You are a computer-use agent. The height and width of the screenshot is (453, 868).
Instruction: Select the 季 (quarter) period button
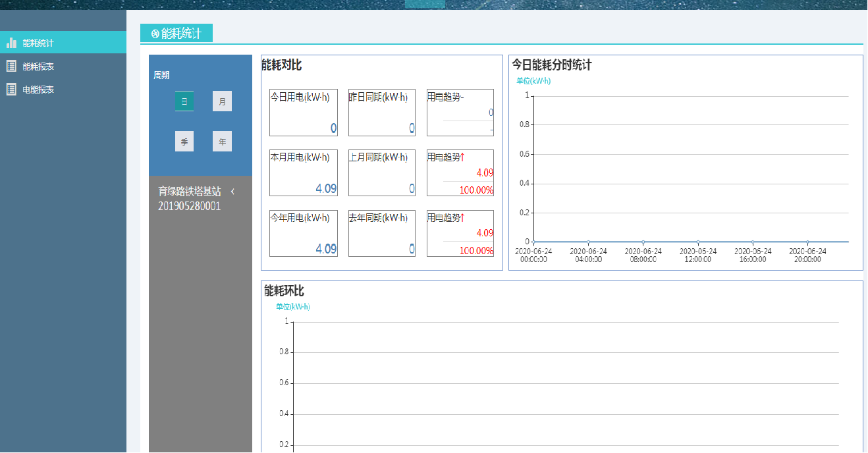click(x=184, y=142)
